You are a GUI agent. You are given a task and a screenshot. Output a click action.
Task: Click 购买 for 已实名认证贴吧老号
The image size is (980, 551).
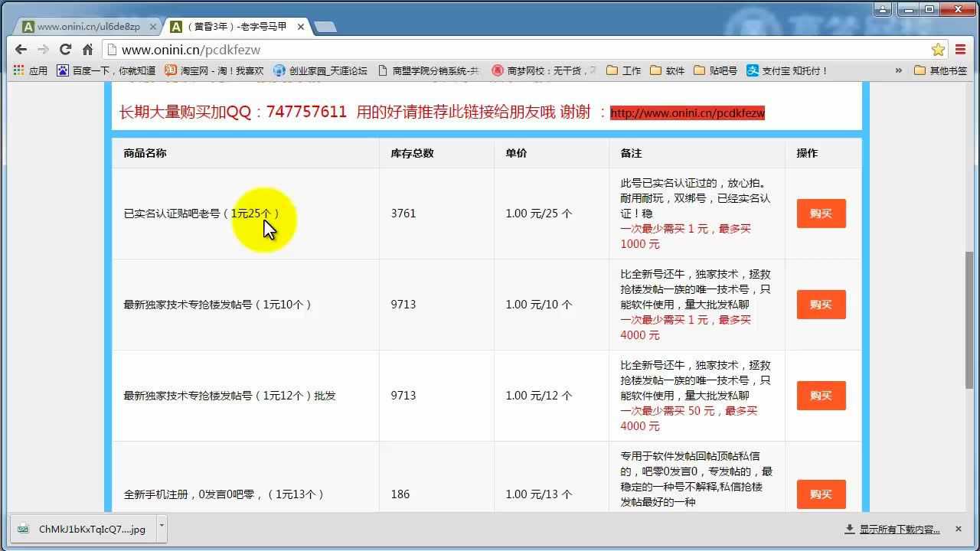tap(821, 214)
